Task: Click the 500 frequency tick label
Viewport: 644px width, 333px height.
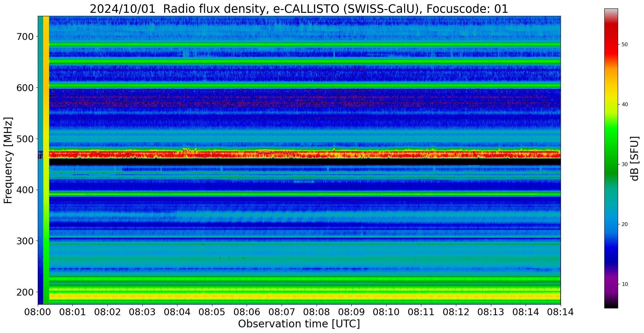Action: point(25,139)
